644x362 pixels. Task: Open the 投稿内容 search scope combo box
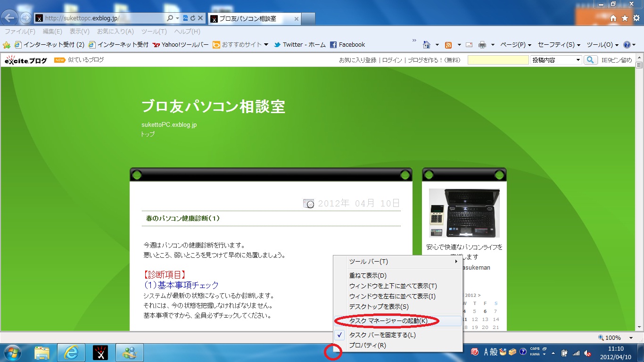coord(556,60)
